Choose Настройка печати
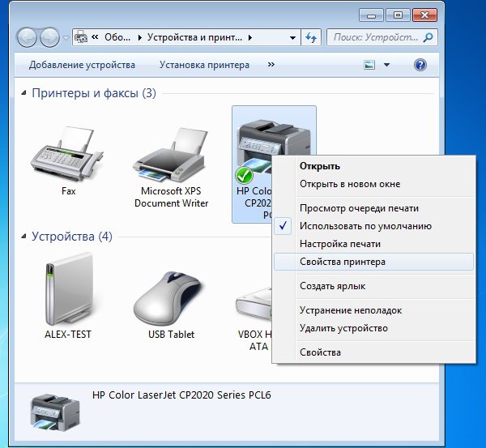The height and width of the screenshot is (448, 486). tap(373, 244)
